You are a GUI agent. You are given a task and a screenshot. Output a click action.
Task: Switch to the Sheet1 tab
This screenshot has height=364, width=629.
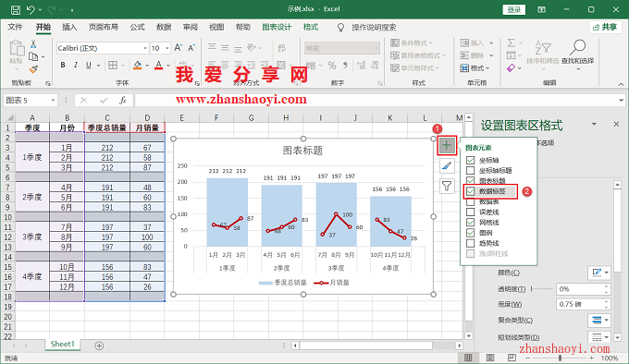pos(63,345)
